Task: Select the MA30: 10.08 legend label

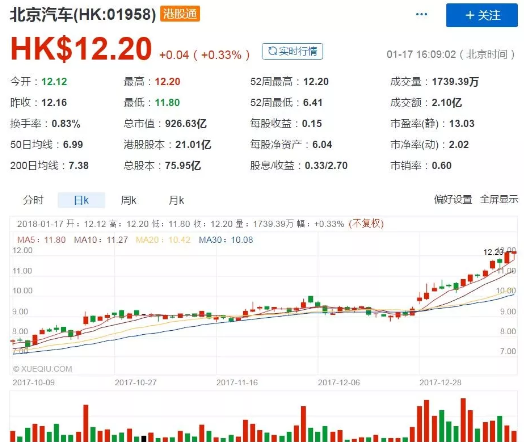Action: (x=226, y=240)
